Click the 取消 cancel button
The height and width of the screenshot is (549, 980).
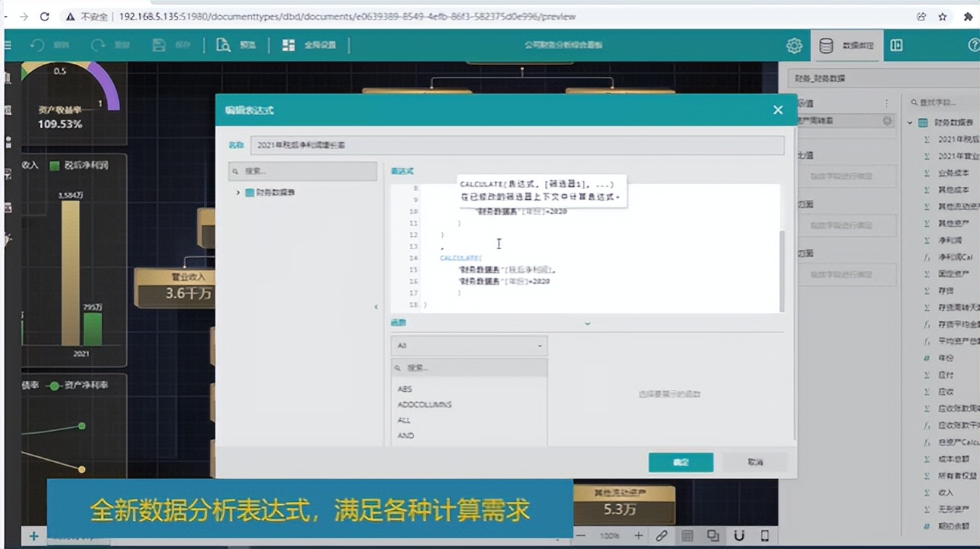[754, 461]
